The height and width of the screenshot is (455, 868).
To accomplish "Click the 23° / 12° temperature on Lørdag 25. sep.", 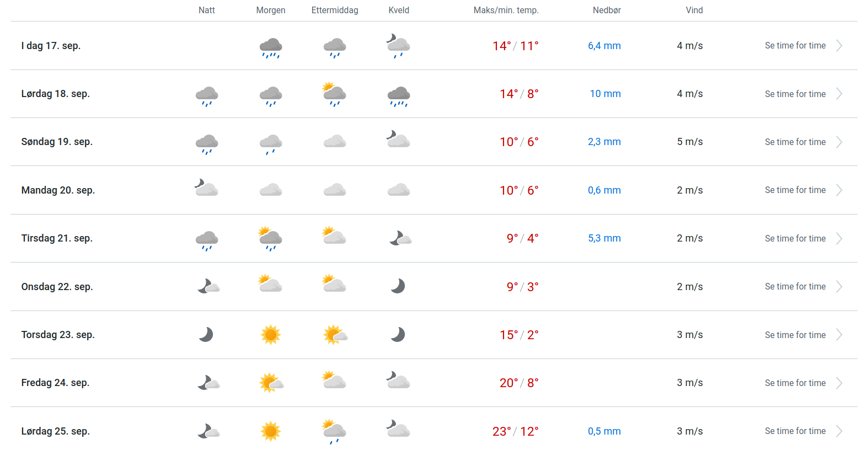I will (x=515, y=431).
